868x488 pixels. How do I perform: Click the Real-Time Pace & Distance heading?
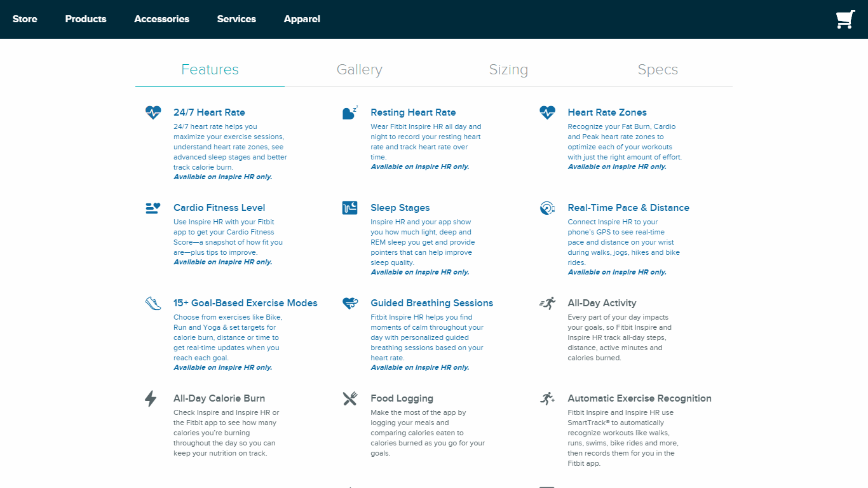point(628,208)
